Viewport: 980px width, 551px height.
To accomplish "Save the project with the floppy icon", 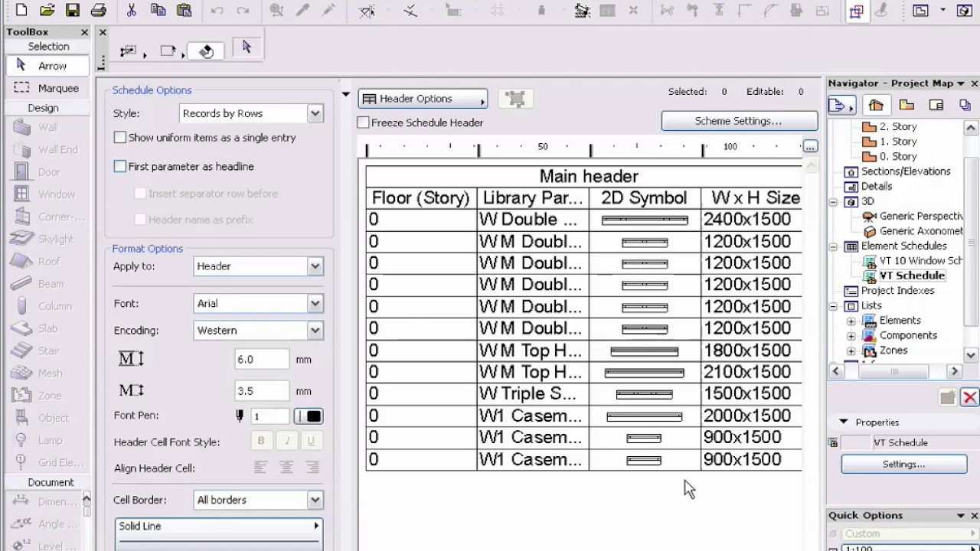I will [72, 11].
